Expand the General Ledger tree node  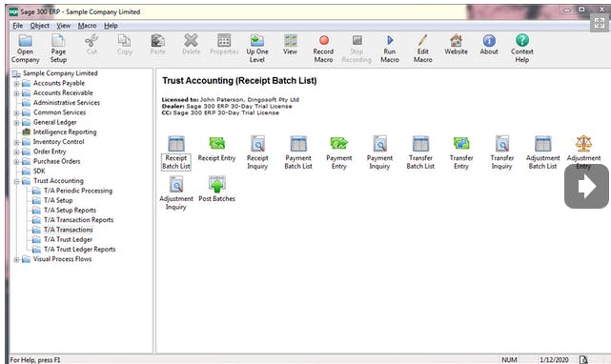point(16,123)
